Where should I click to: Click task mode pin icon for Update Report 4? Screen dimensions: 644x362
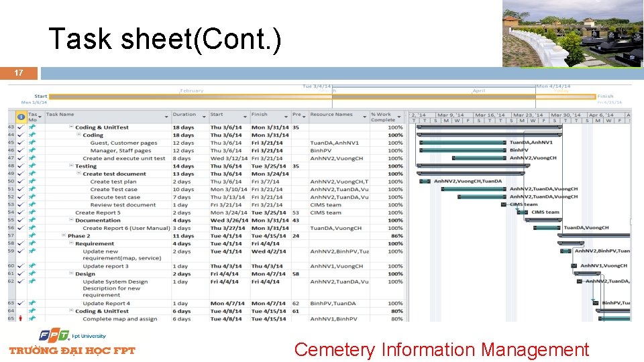click(32, 303)
